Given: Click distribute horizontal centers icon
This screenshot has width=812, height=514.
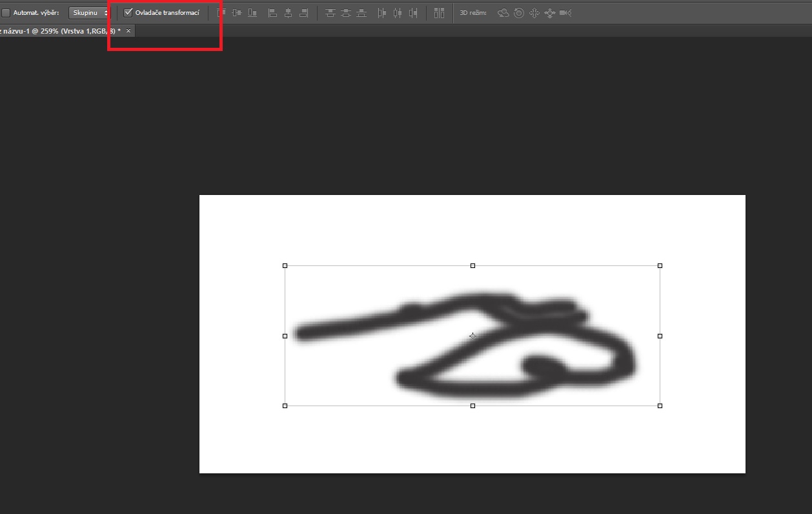Looking at the screenshot, I should click(x=397, y=13).
